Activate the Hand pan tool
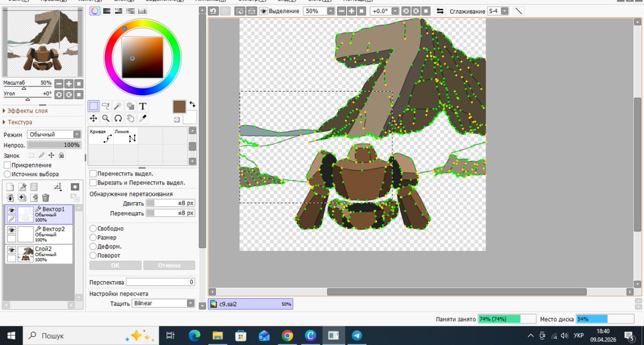Viewport: 644px width, 345px height. pyautogui.click(x=130, y=118)
